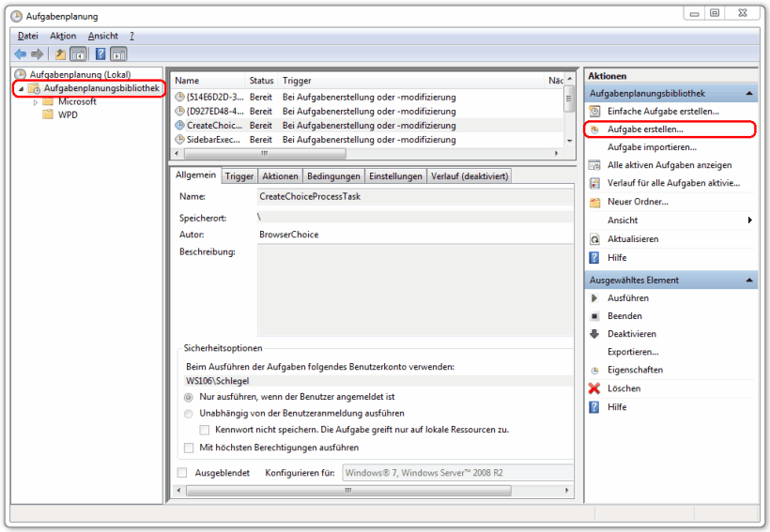The image size is (770, 532).
Task: Switch to the Bedingungen tab
Action: click(333, 176)
